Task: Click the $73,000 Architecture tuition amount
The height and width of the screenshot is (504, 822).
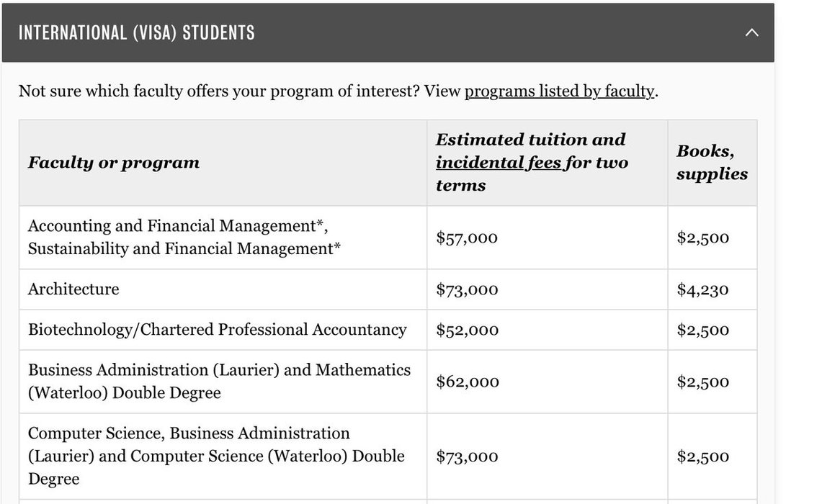Action: tap(467, 290)
